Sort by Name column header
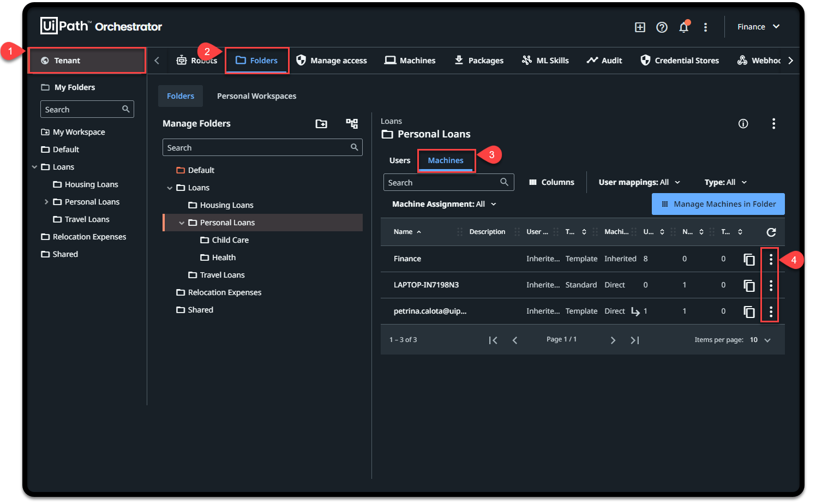The height and width of the screenshot is (504, 816). [x=407, y=232]
